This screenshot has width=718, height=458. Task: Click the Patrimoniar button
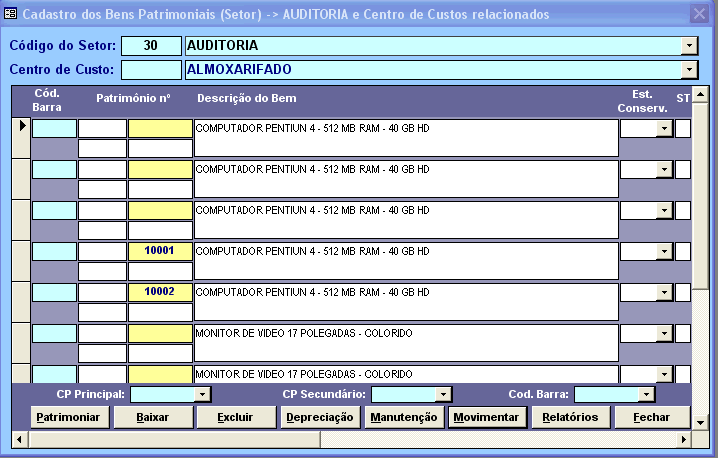point(69,417)
